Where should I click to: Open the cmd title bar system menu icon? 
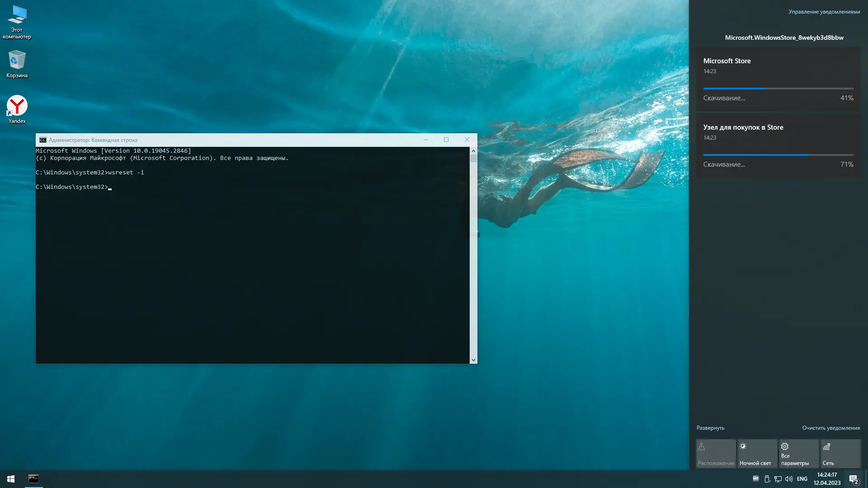pos(42,140)
